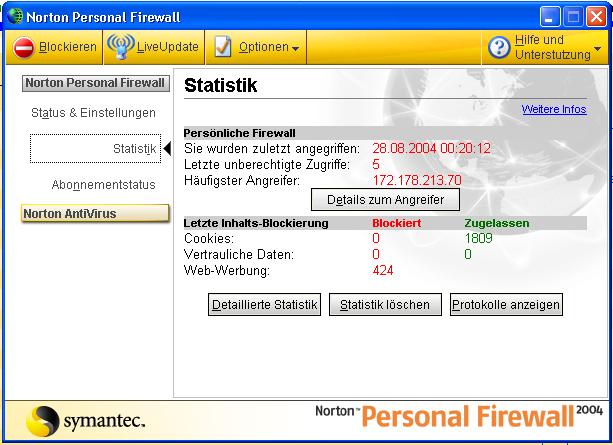Click the Statistik löschen button
613x445 pixels.
click(x=385, y=304)
